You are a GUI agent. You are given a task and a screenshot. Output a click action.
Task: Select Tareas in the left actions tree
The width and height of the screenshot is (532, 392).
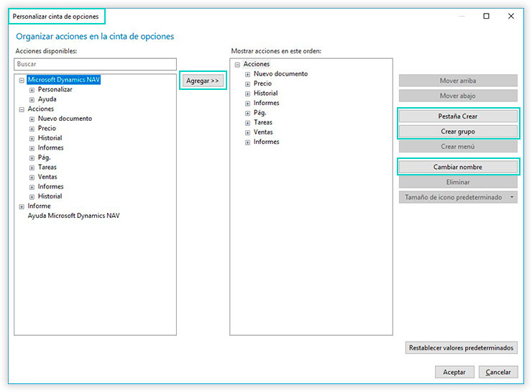[x=47, y=168]
